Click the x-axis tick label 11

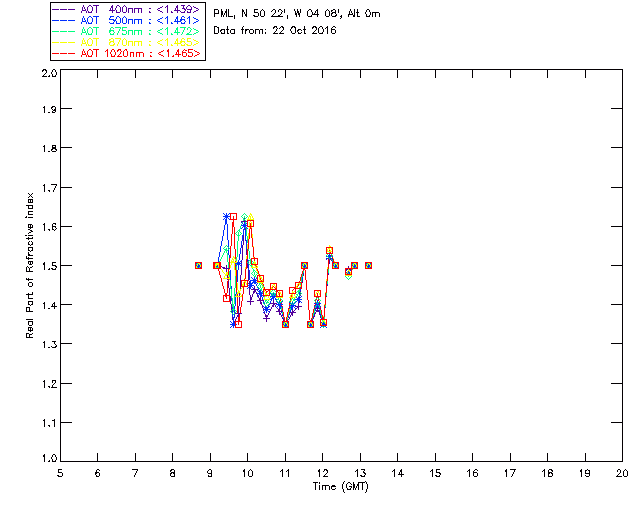tap(285, 473)
